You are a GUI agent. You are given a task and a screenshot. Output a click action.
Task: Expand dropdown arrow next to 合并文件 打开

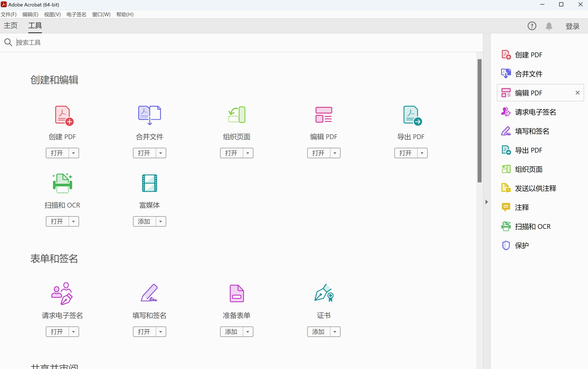[x=161, y=153]
